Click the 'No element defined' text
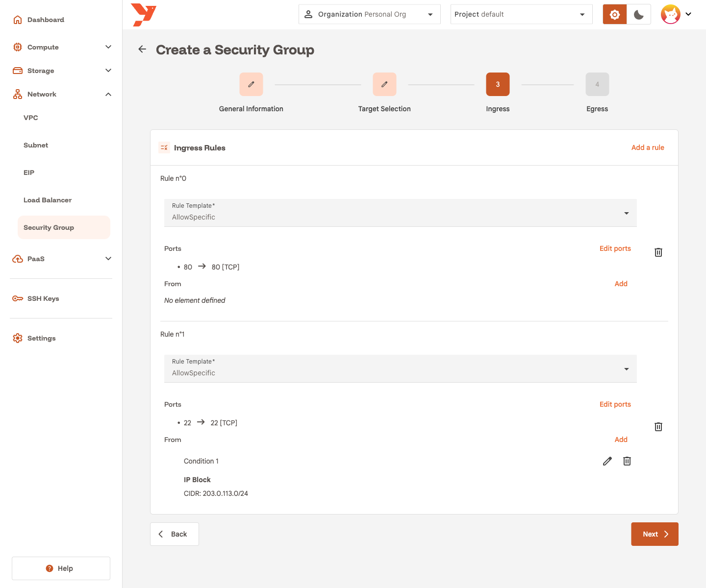The width and height of the screenshot is (706, 588). click(195, 300)
